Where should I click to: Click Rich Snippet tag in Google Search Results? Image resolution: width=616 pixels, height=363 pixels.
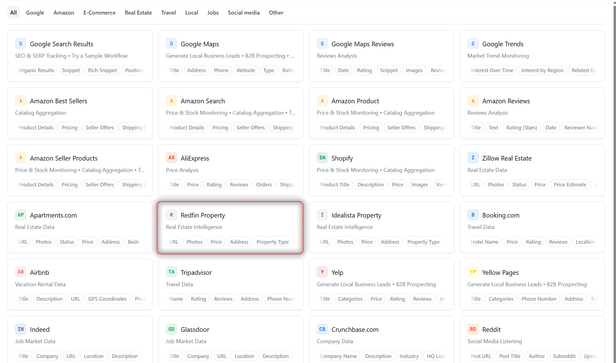[103, 70]
